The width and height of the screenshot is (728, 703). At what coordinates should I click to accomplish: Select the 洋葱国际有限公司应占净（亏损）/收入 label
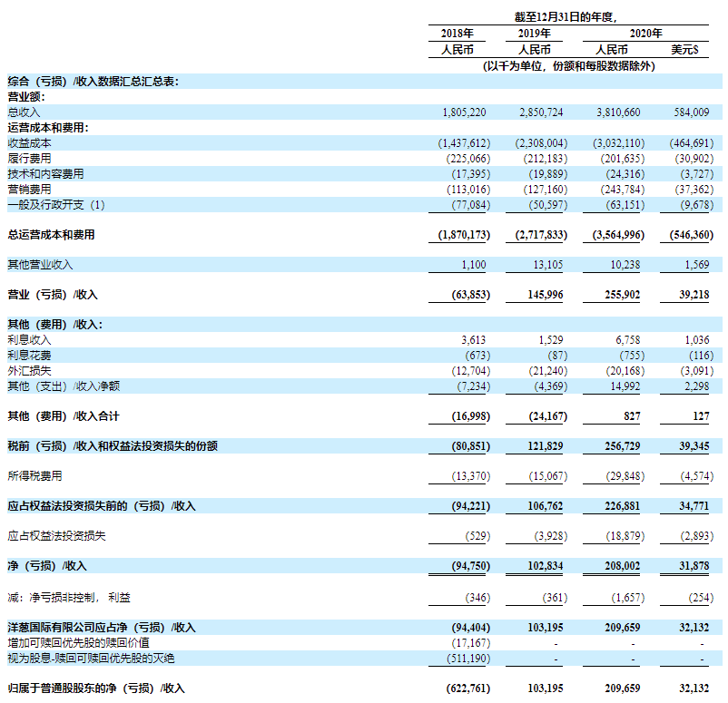point(102,628)
